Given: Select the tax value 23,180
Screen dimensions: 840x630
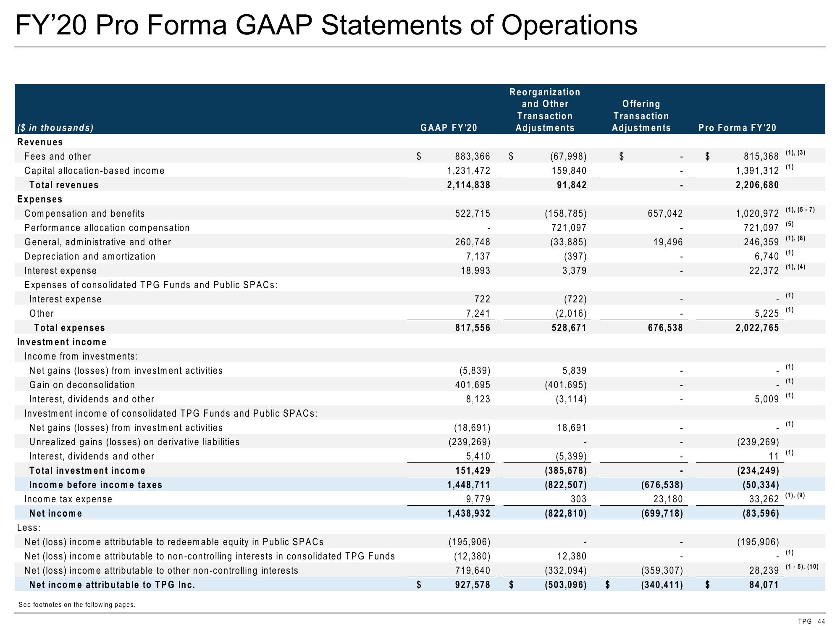Looking at the screenshot, I should click(669, 499).
